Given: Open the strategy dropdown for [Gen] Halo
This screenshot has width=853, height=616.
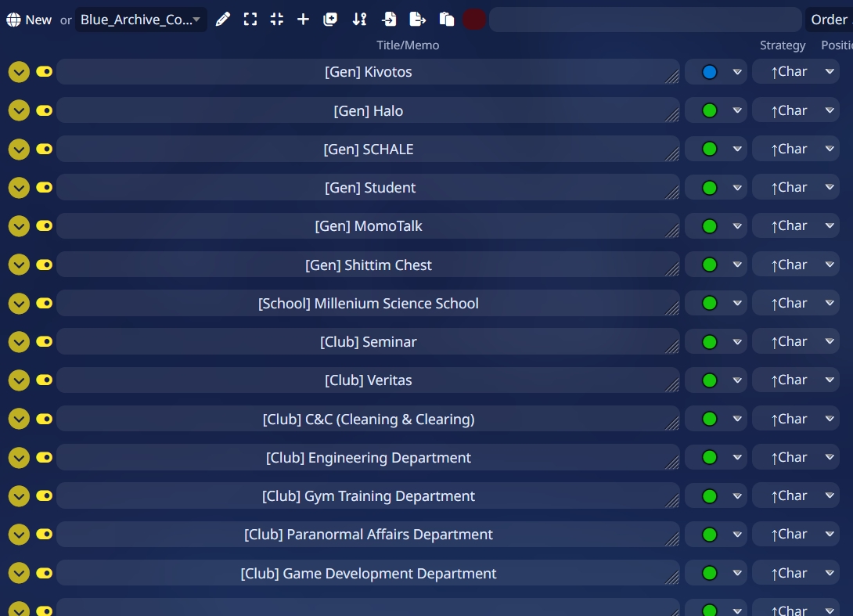Looking at the screenshot, I should (x=716, y=110).
